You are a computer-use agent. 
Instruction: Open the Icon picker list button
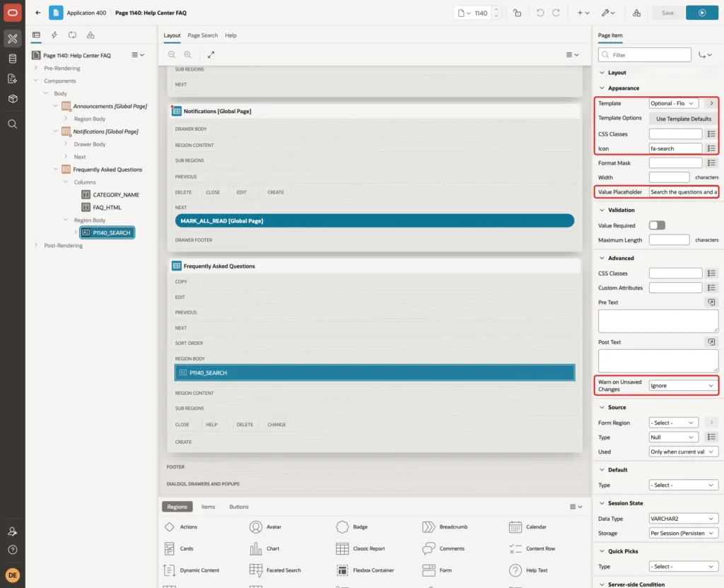click(711, 148)
